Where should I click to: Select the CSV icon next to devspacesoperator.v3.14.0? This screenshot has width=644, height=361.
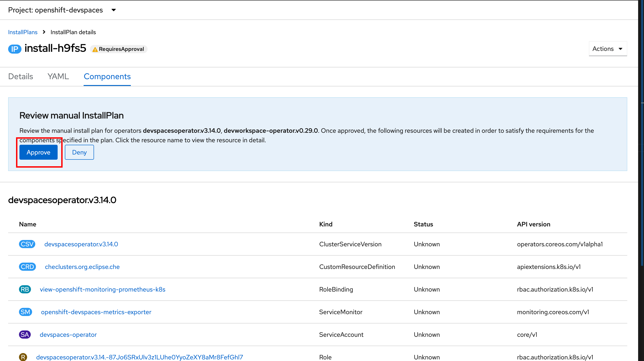[27, 244]
